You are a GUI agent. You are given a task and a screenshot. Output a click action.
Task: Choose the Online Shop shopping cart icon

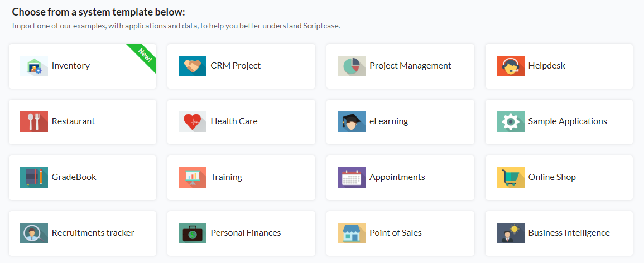click(x=510, y=178)
